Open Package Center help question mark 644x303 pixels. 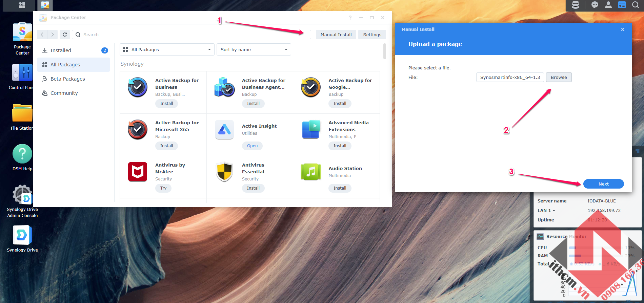(350, 18)
